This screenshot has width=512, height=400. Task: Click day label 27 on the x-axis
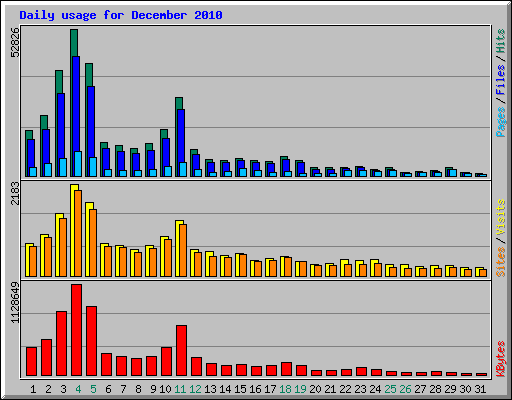(x=420, y=389)
